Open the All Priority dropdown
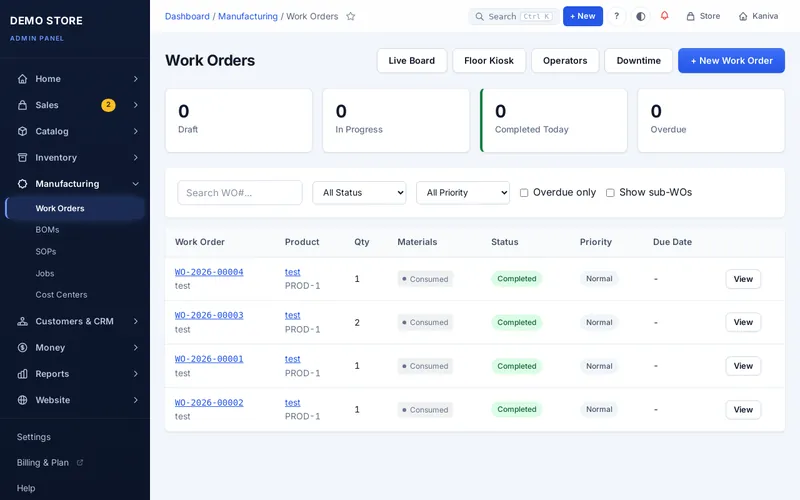 coord(463,193)
